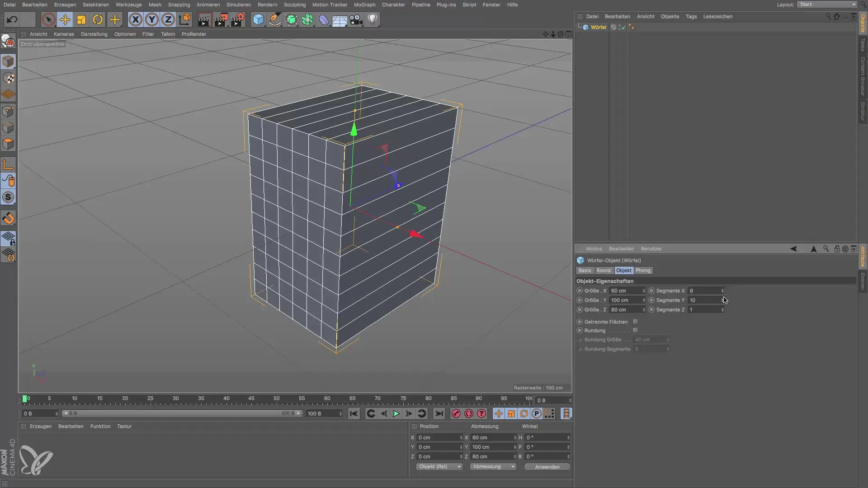Open the render settings icon
Screen dimensions: 868x488
238,20
